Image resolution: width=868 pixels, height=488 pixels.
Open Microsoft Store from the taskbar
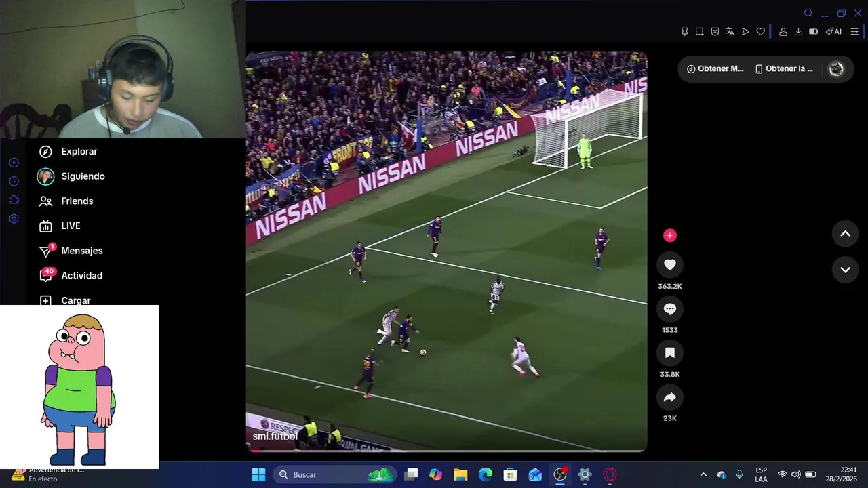click(x=511, y=474)
